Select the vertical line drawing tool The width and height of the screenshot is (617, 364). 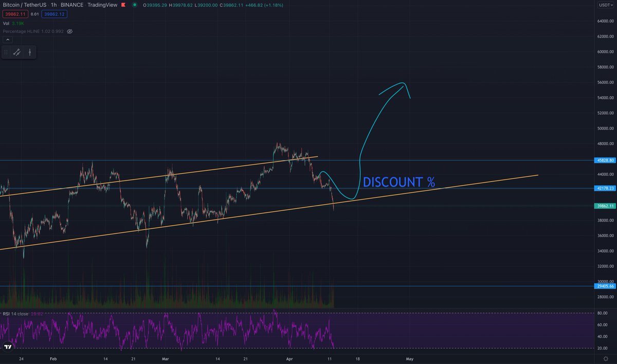30,52
